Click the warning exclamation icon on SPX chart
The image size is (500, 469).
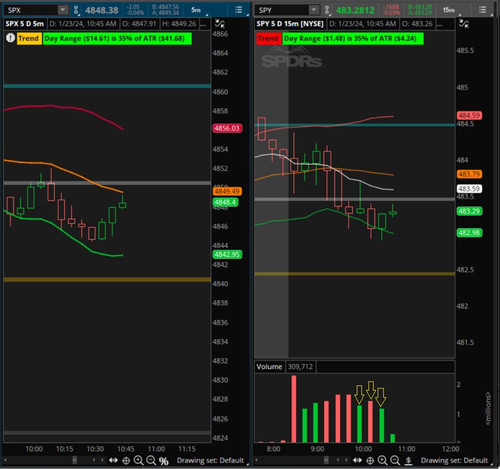[10, 38]
